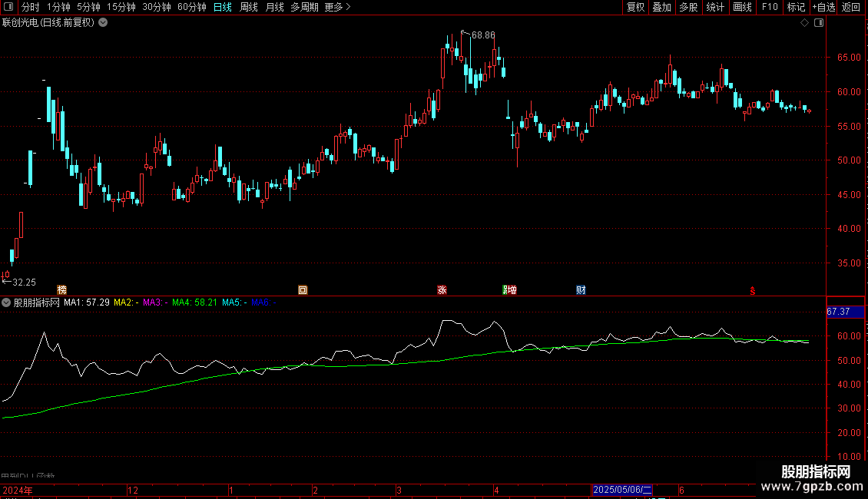Expand the 股朋指标网 indicator dropdown
The width and height of the screenshot is (868, 499).
(x=6, y=302)
